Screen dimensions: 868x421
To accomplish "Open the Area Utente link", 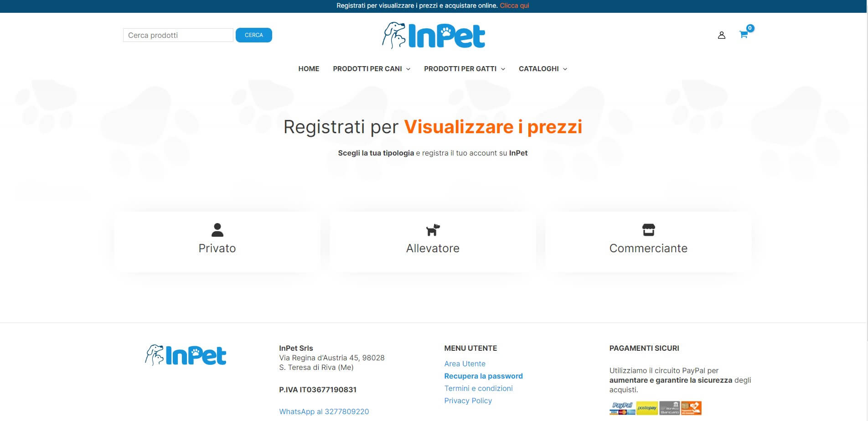I will point(465,364).
